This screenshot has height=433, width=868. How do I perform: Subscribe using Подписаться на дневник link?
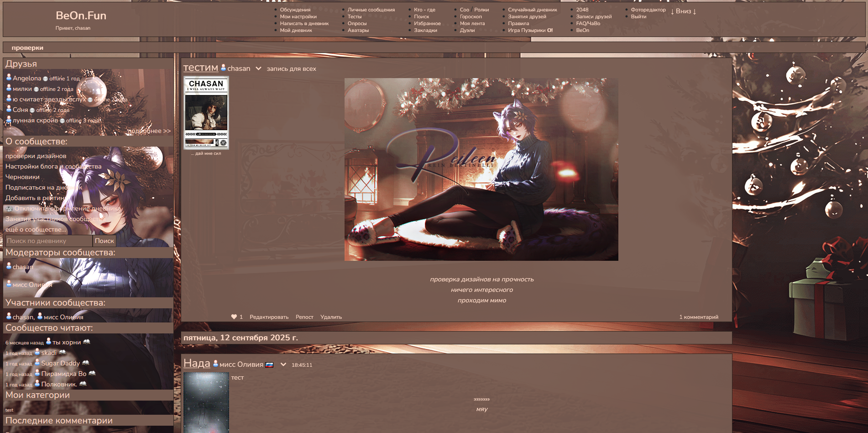point(44,188)
